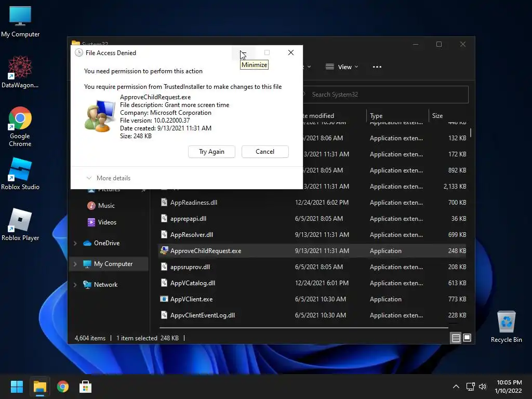Click the 773 KB size cell

[457, 299]
